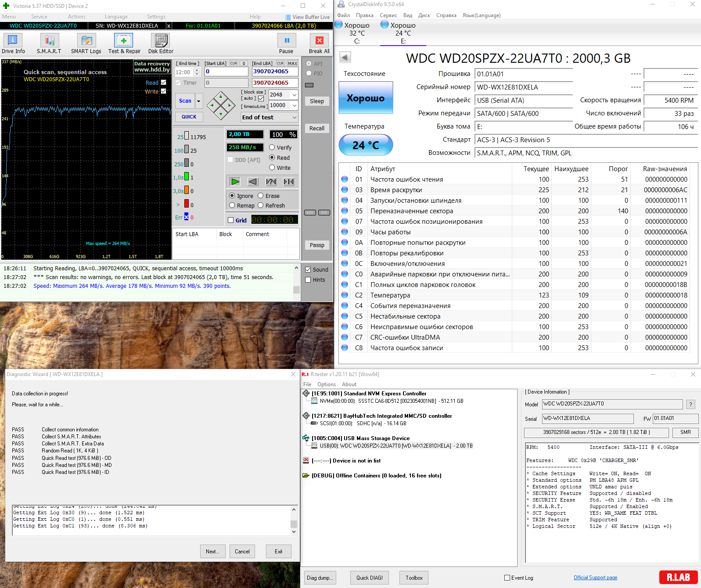The height and width of the screenshot is (588, 701).
Task: Open the Options menu in R.tester
Action: pyautogui.click(x=327, y=384)
